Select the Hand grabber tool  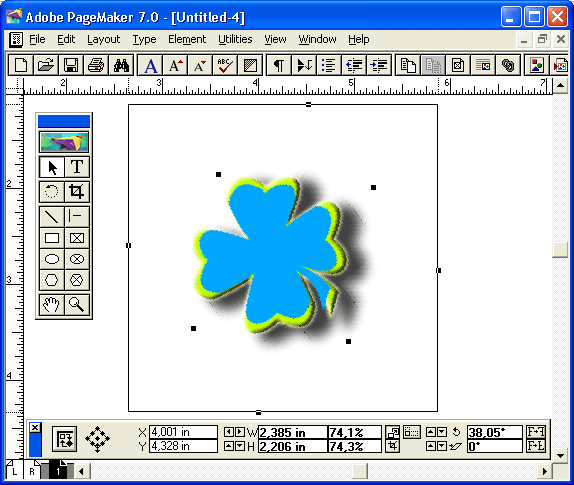coord(52,305)
